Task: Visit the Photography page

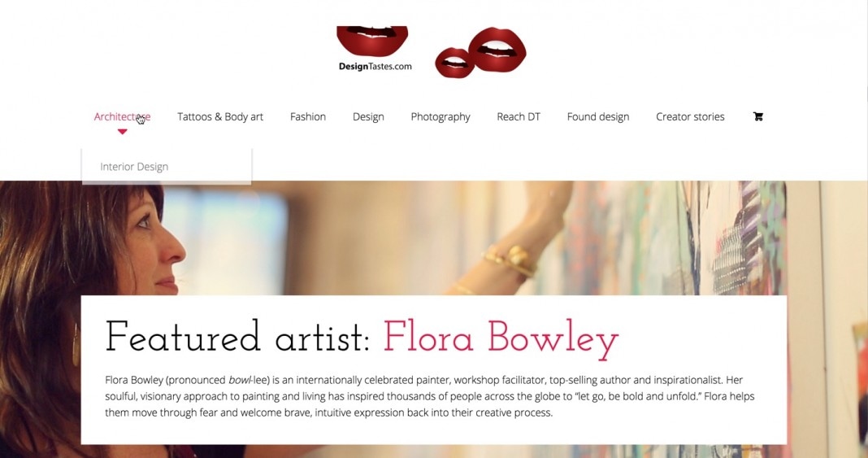Action: [441, 116]
